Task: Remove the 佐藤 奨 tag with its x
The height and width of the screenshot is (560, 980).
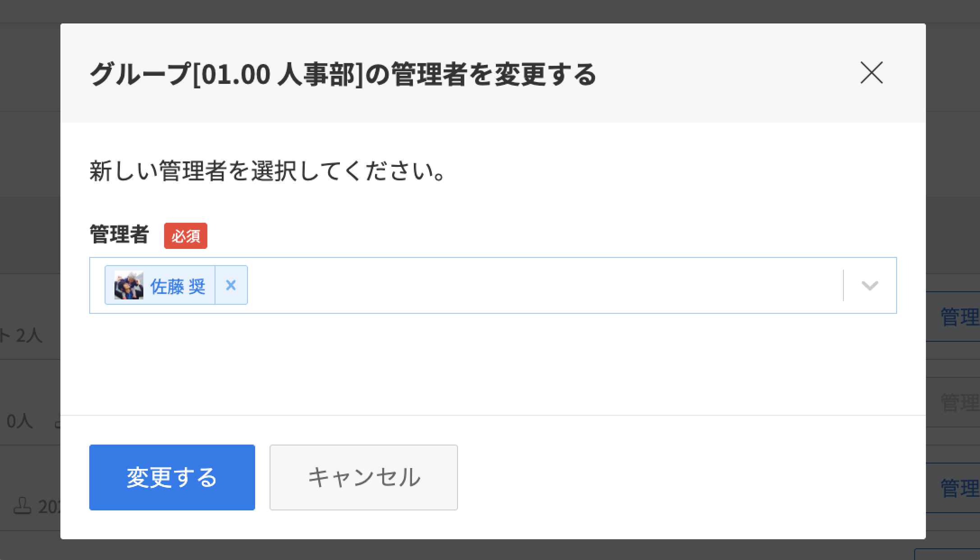Action: pyautogui.click(x=231, y=285)
